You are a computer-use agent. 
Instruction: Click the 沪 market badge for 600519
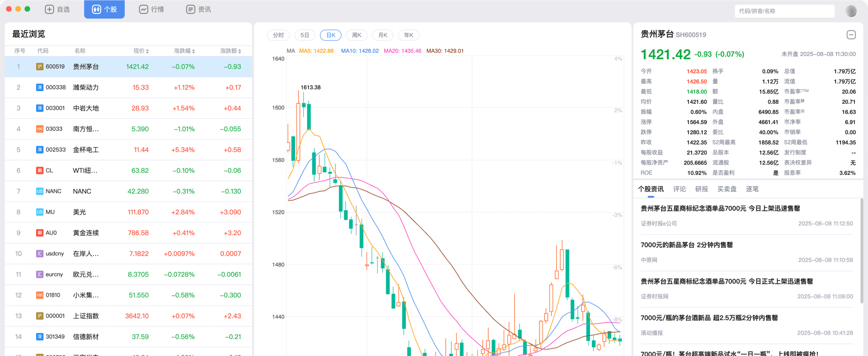coord(39,67)
